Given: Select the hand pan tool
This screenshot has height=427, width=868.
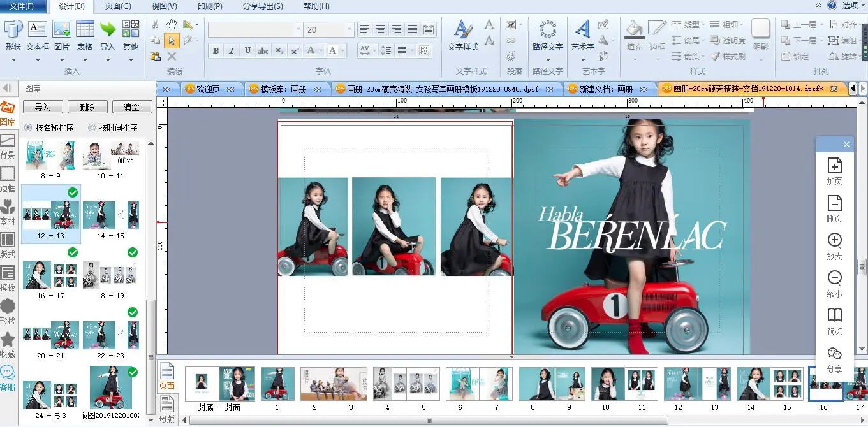Looking at the screenshot, I should pos(172,24).
